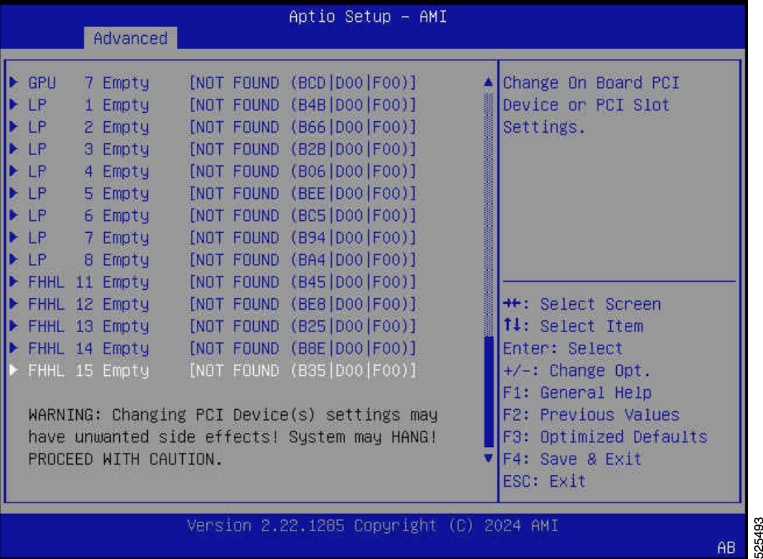
Task: Expand the LP 8 Empty submenu arrow
Action: [x=14, y=259]
